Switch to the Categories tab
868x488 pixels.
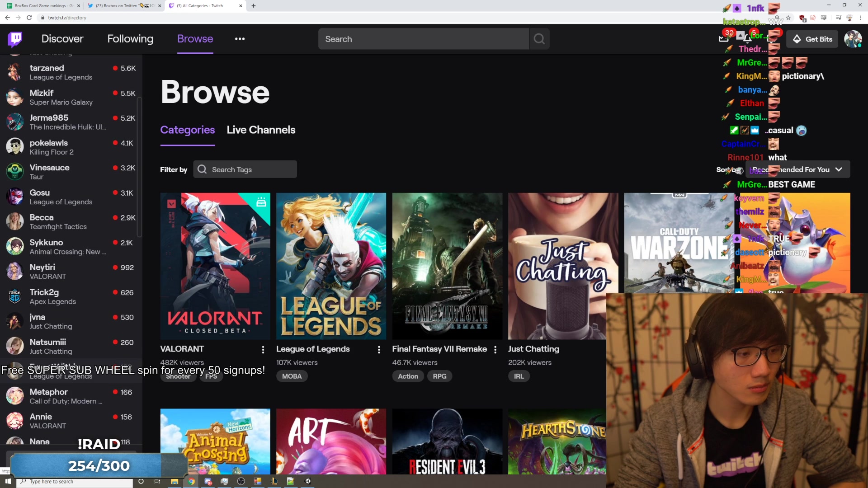188,130
